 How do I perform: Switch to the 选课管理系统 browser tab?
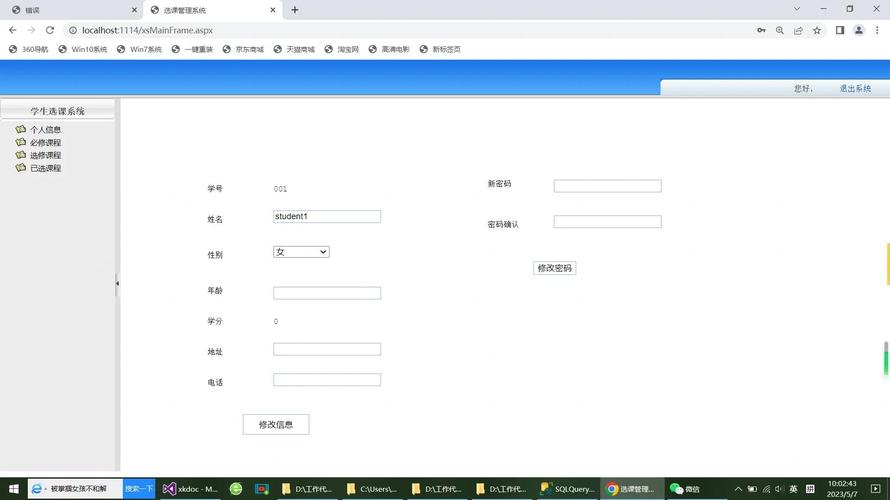(x=213, y=10)
